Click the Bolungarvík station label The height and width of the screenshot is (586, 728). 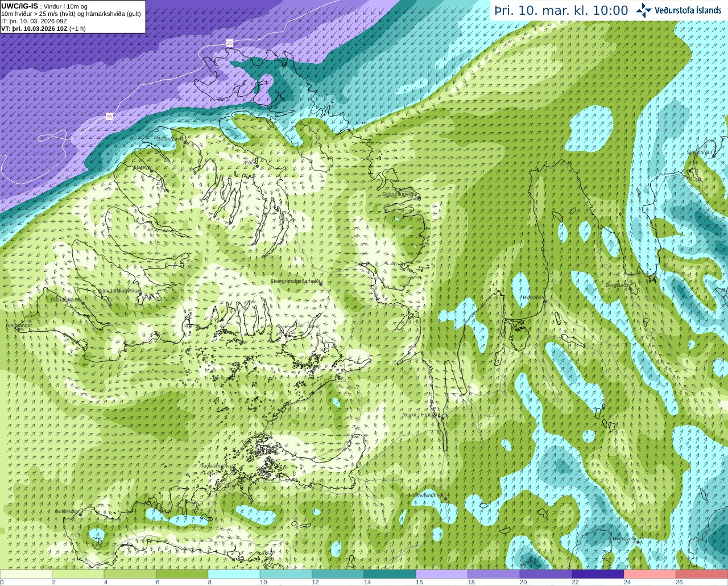(x=170, y=139)
